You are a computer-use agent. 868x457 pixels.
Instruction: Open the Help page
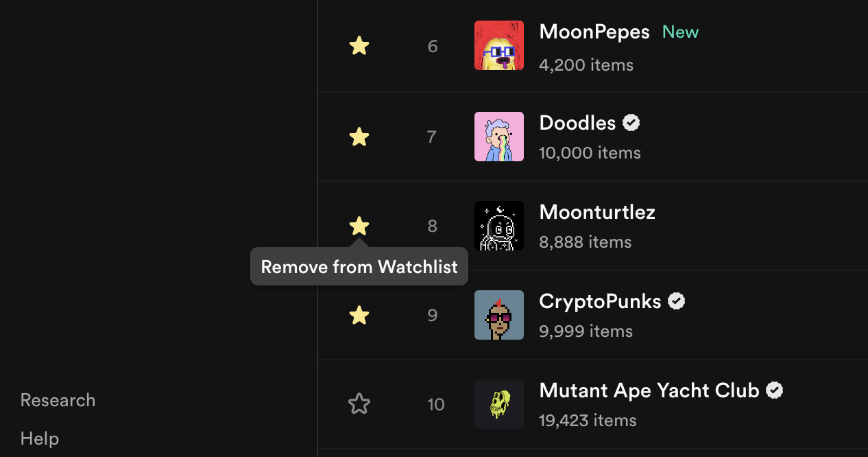pyautogui.click(x=39, y=438)
